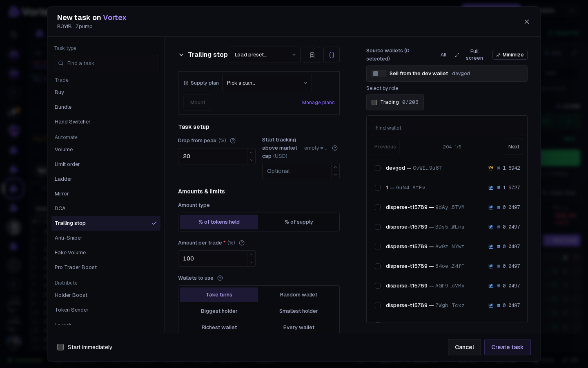588x368 pixels.
Task: Select the Bundle task type
Action: click(106, 107)
